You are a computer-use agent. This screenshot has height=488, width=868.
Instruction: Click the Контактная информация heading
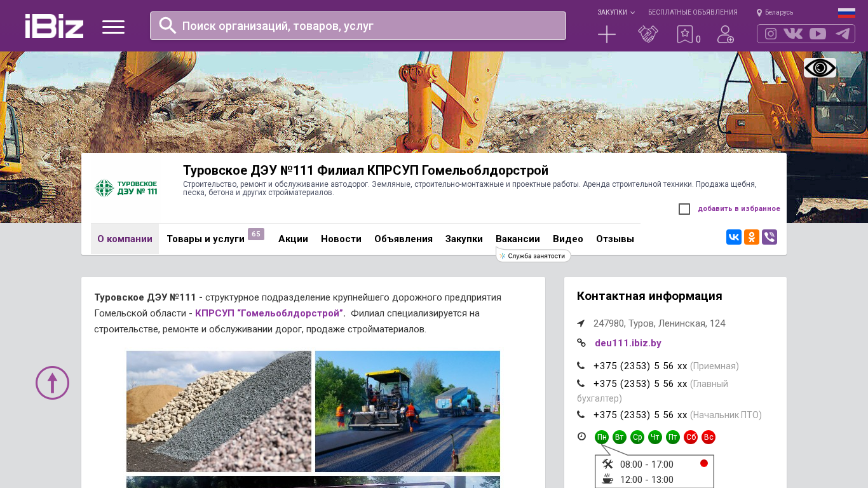(x=649, y=296)
